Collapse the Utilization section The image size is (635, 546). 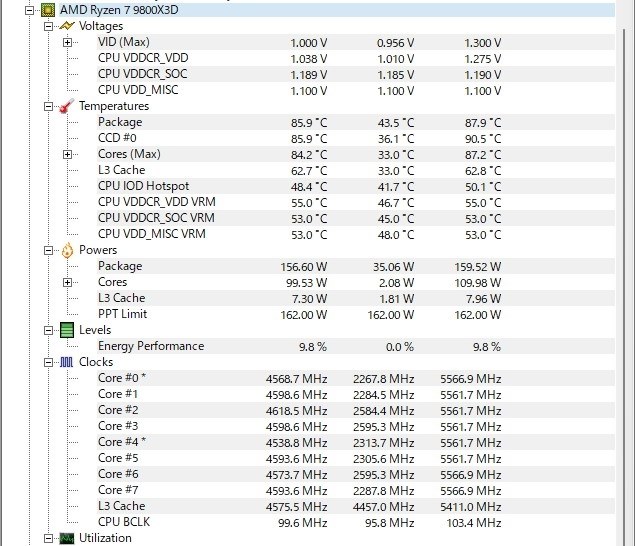coord(48,538)
